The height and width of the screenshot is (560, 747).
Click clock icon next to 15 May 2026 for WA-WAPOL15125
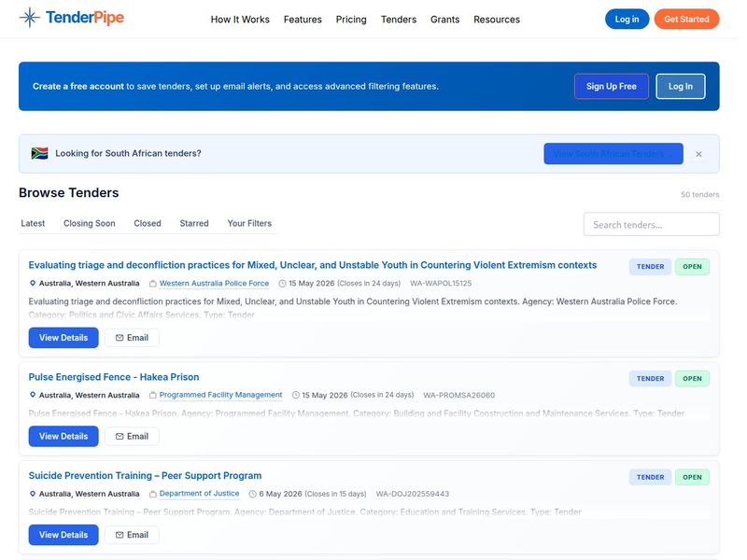click(282, 284)
